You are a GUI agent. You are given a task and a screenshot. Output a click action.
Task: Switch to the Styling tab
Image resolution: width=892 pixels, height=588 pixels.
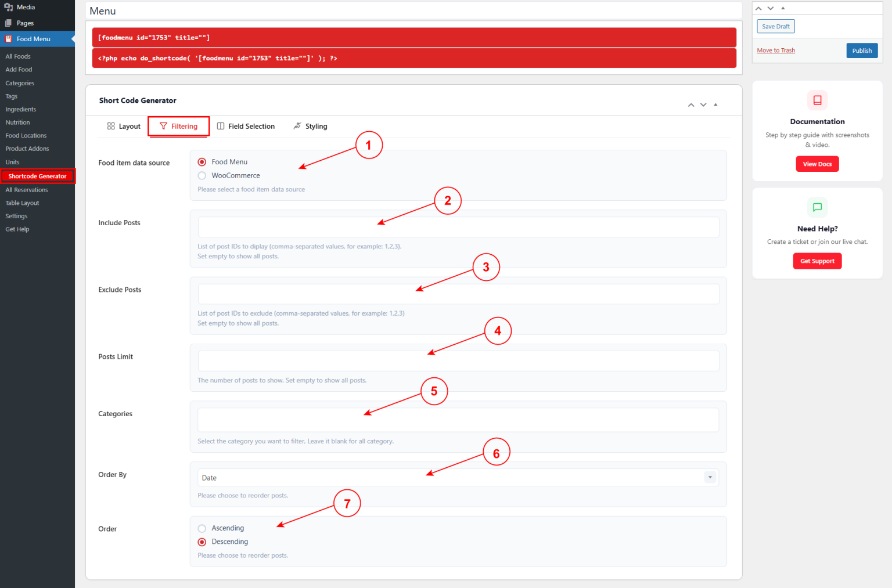pos(311,126)
